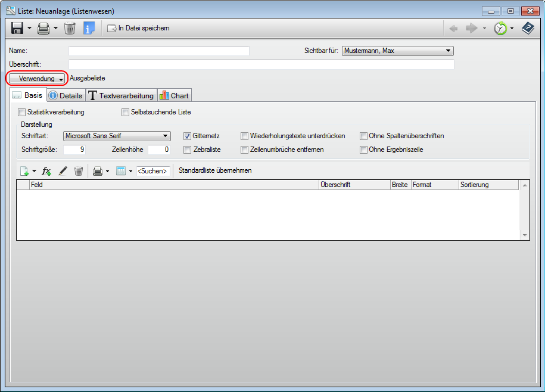Open the blue info note icon

(x=89, y=28)
